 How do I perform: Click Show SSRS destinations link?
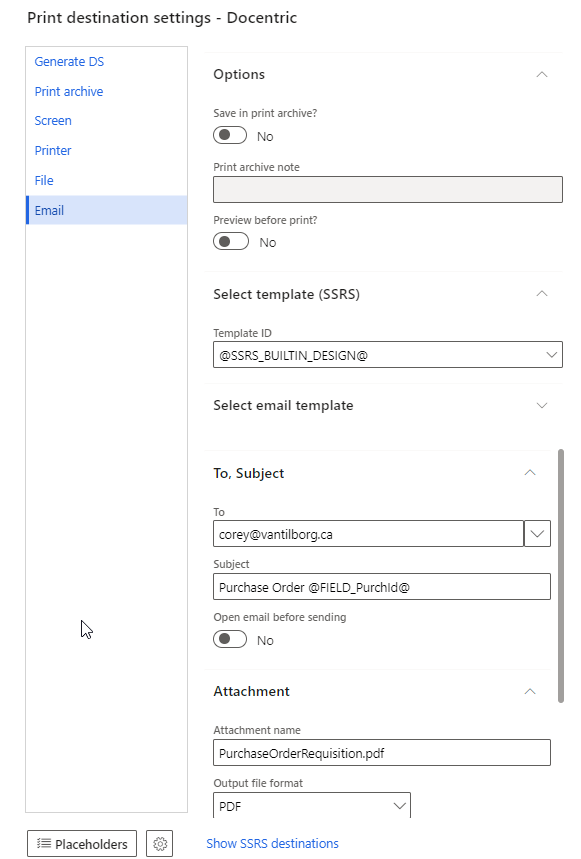(273, 844)
